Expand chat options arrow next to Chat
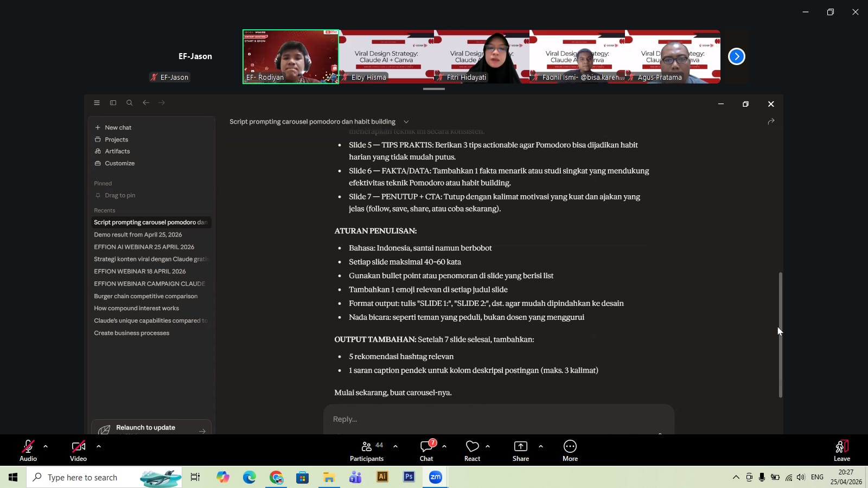Viewport: 868px width, 488px height. coord(444,446)
